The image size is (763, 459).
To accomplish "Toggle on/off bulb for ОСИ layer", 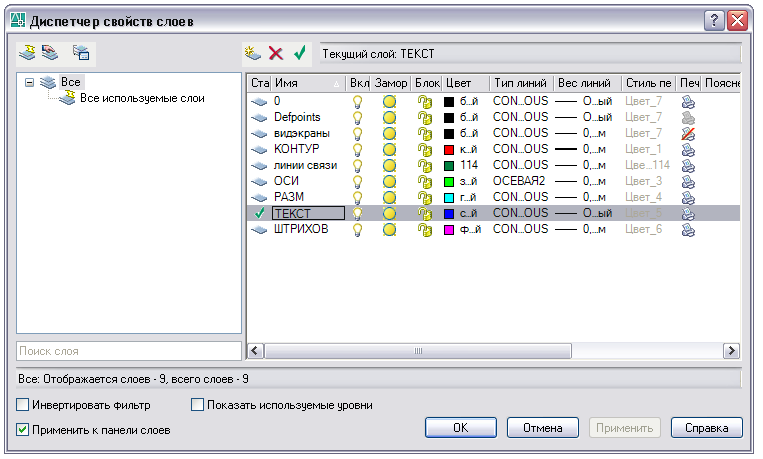I will [358, 182].
